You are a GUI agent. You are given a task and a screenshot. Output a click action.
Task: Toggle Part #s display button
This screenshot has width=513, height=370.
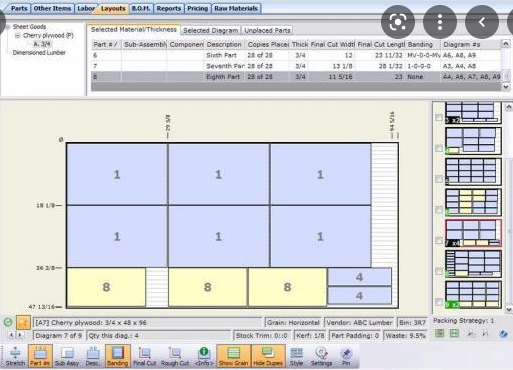coord(40,356)
